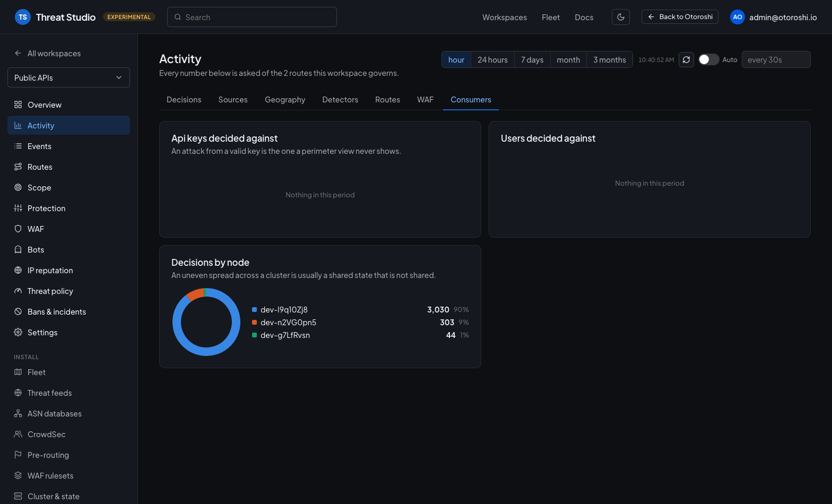Click the blue dev-I9q10Zj8 legend swatch
Screen dimensions: 832x504
click(255, 310)
